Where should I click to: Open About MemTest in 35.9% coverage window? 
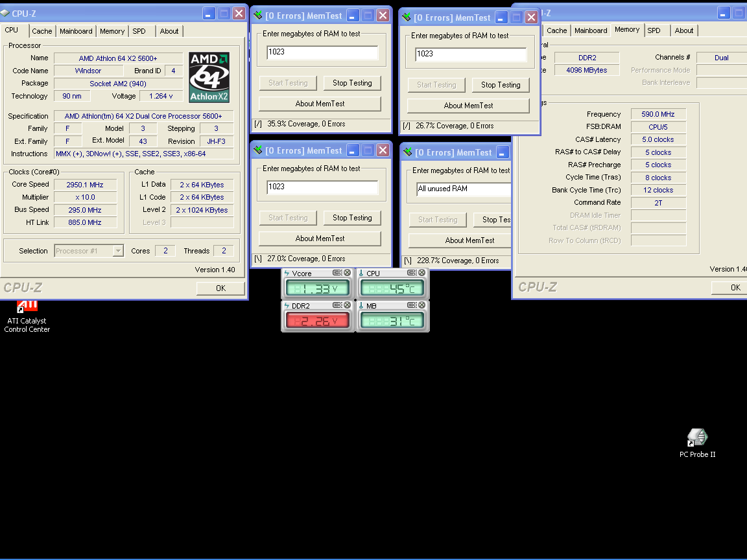pyautogui.click(x=320, y=104)
